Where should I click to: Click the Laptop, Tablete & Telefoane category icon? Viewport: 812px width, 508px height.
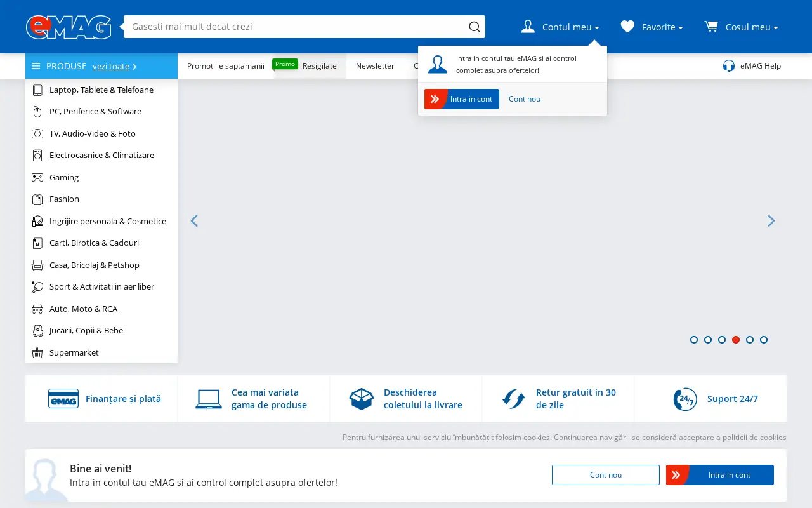pos(37,90)
